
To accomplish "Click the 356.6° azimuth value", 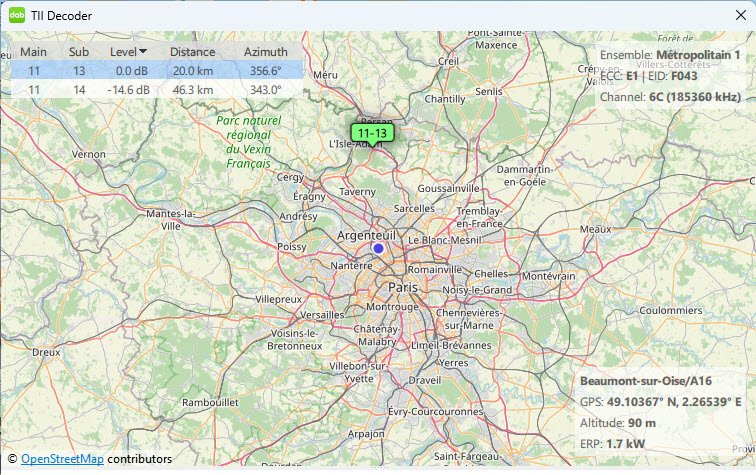I will tap(266, 71).
